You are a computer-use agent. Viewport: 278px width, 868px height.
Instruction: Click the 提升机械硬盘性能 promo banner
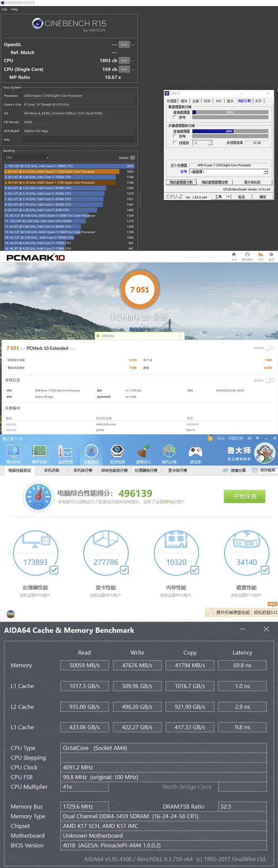(x=241, y=613)
